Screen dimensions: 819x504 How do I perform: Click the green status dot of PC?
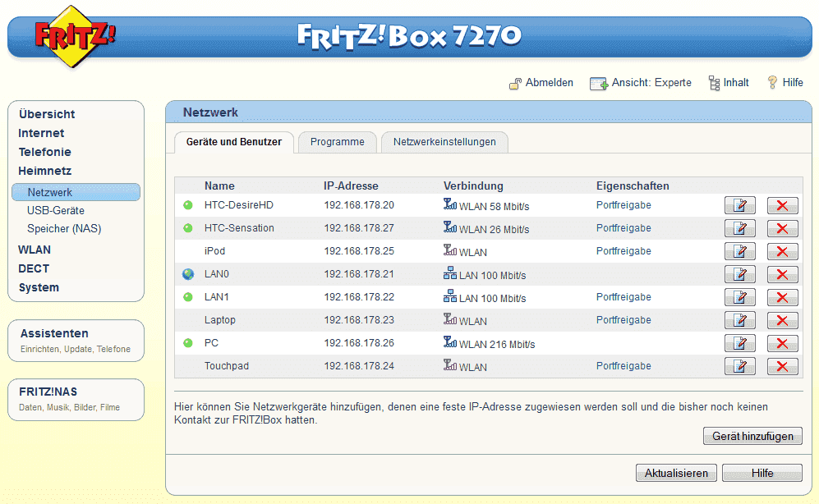pos(188,343)
